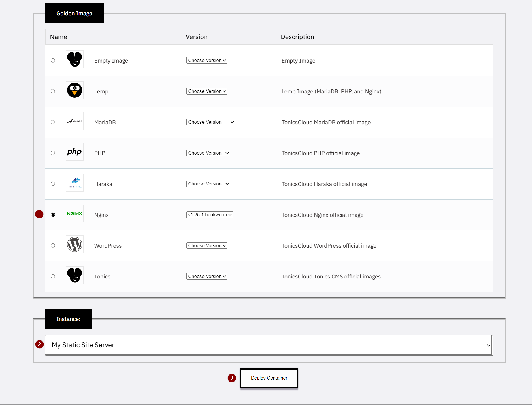Click the Haraka mail logo icon
532x405 pixels.
tap(75, 183)
